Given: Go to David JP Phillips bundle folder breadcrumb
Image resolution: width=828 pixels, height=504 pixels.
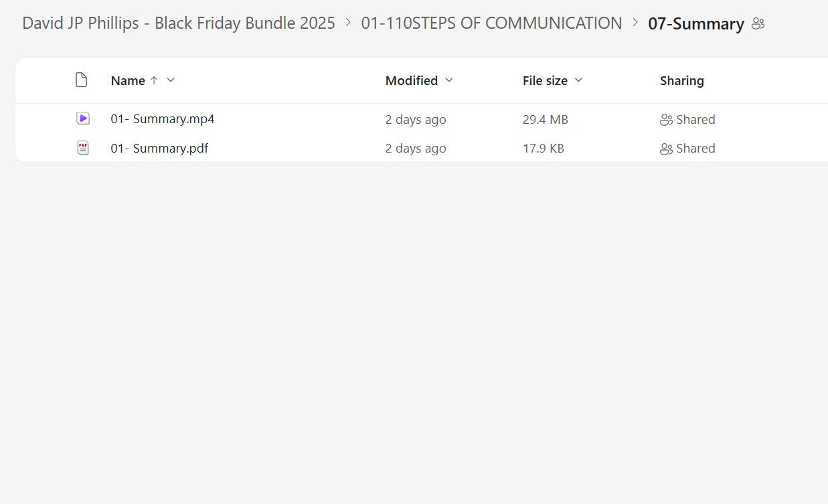Looking at the screenshot, I should [179, 23].
